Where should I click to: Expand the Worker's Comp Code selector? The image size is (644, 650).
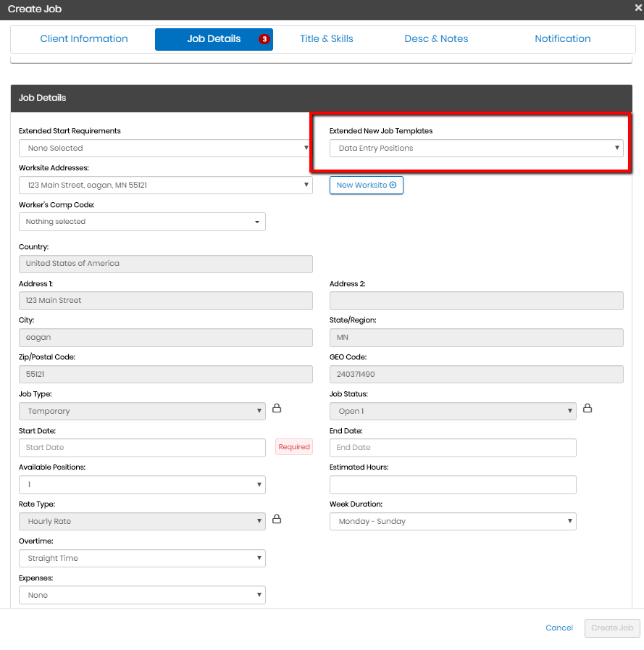[142, 222]
